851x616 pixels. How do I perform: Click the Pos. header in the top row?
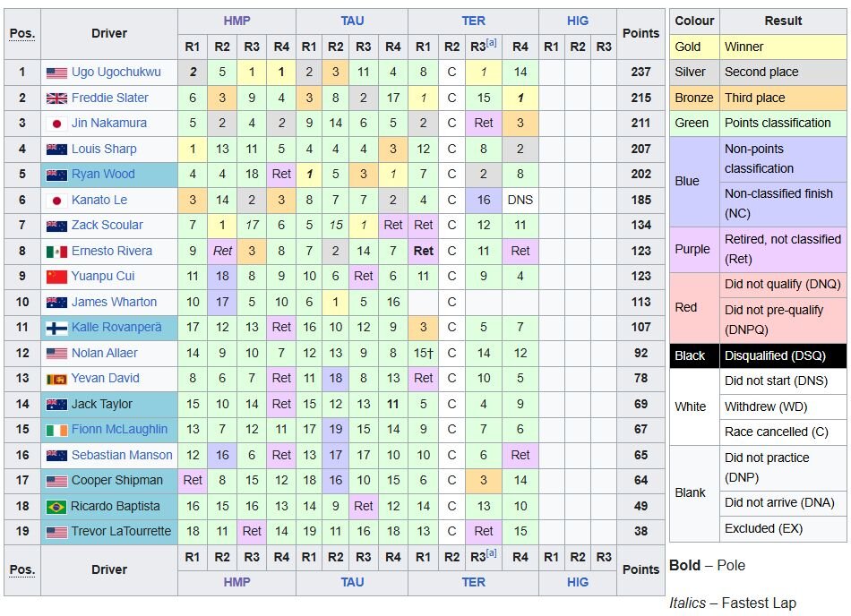click(x=21, y=33)
